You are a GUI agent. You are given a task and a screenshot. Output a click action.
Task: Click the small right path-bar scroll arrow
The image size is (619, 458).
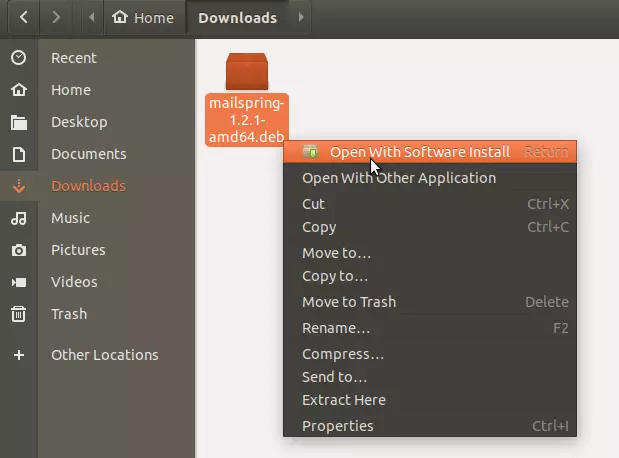pyautogui.click(x=301, y=17)
